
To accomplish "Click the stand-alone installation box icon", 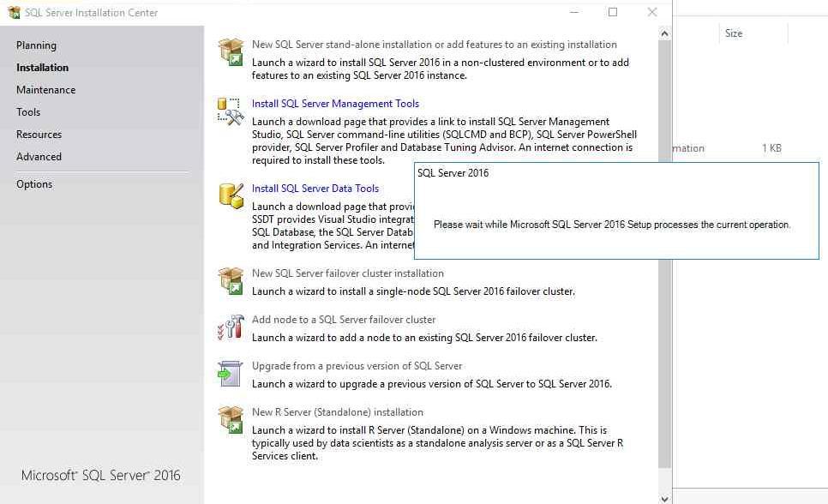I will [231, 51].
